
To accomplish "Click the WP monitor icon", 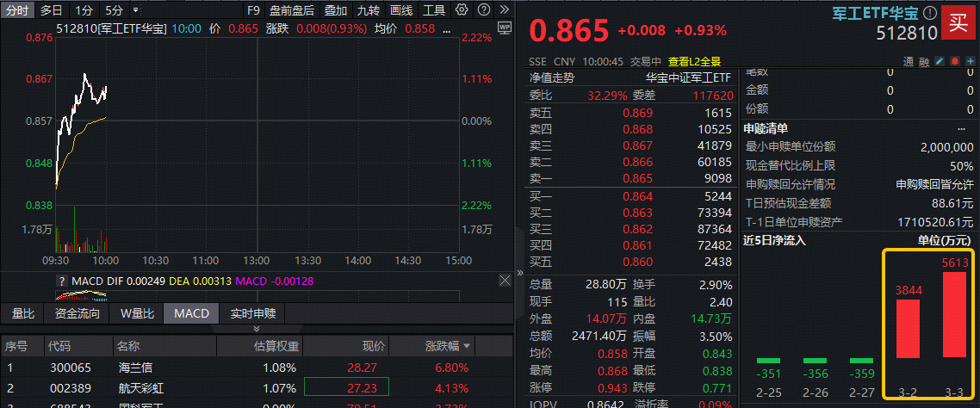I will coord(505,28).
